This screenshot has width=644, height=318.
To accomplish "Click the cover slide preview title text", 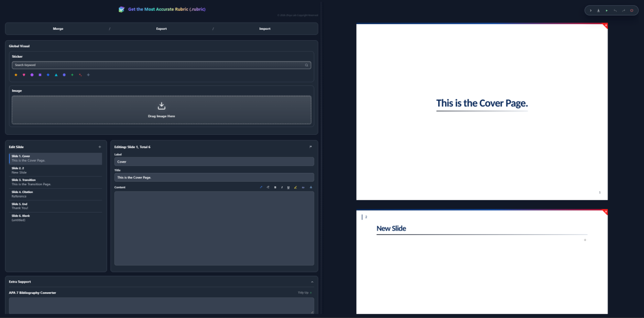I will (482, 103).
